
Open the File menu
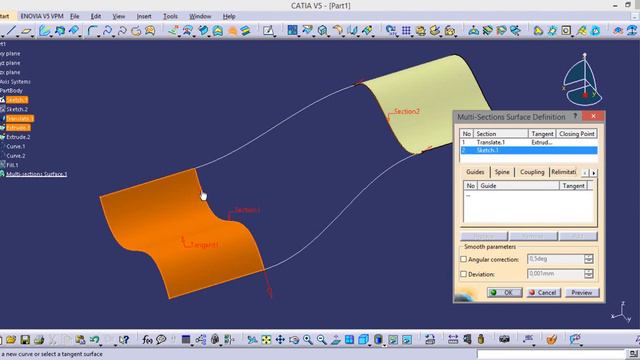click(75, 16)
